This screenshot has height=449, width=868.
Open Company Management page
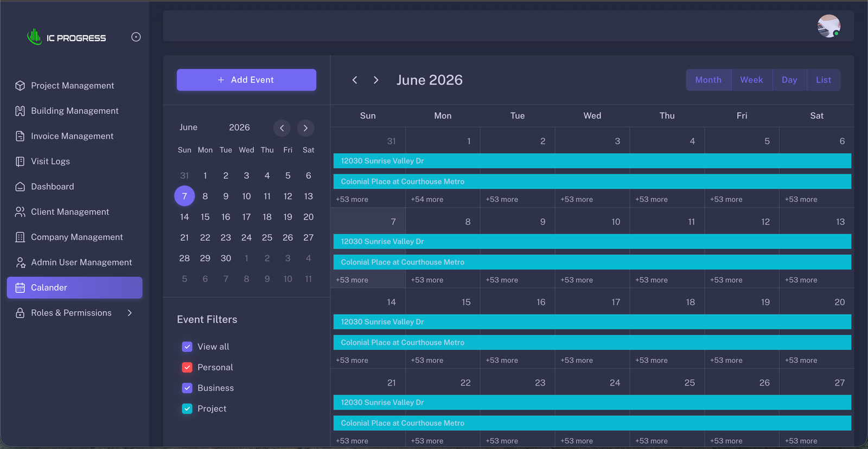coord(74,237)
